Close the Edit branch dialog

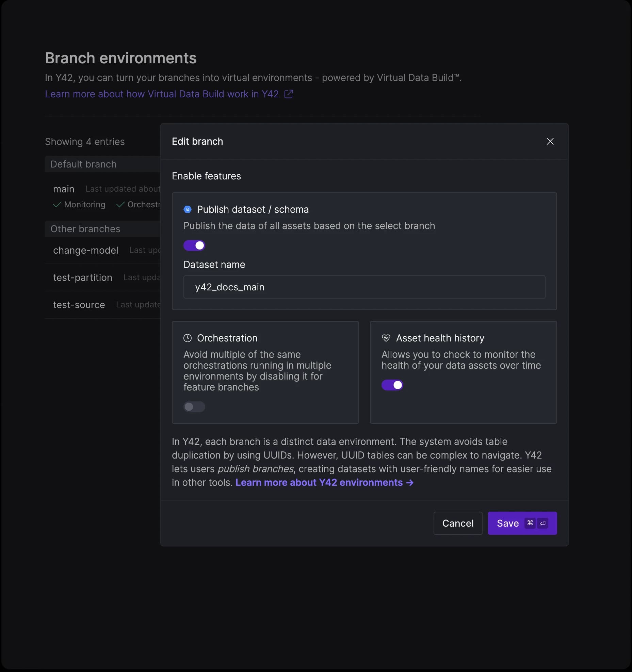[x=550, y=141]
